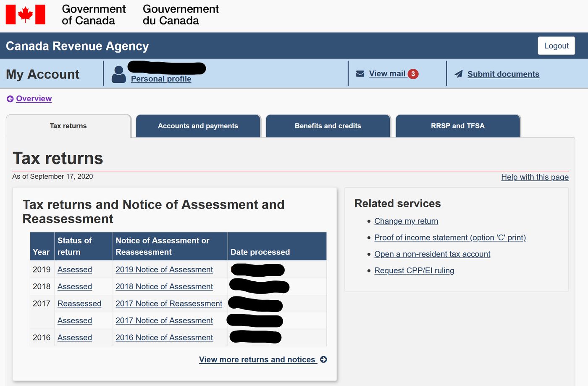This screenshot has width=588, height=386.
Task: Open 2017 Notice of Assessment
Action: 164,320
